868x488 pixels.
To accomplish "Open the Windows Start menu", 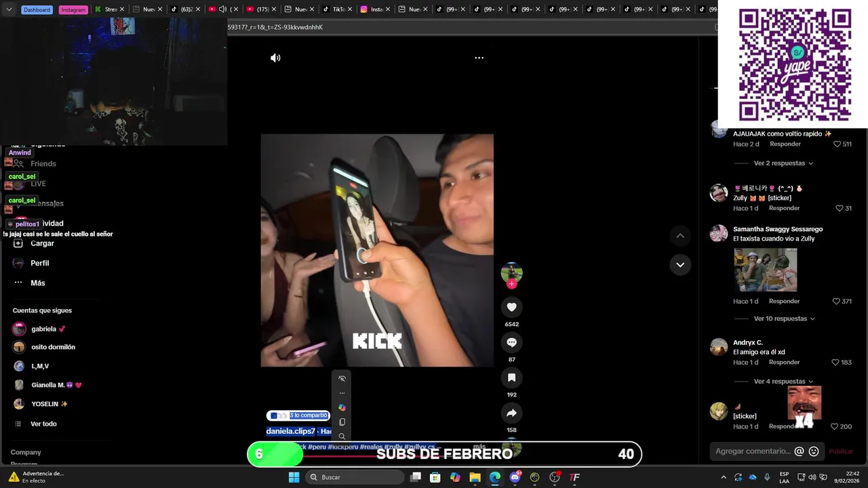I will coord(294,477).
